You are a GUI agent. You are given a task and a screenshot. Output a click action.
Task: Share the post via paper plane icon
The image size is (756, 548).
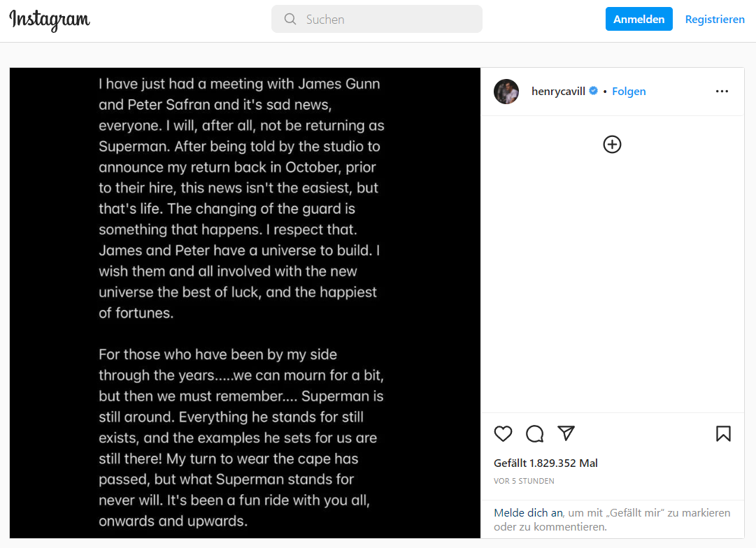click(x=566, y=433)
